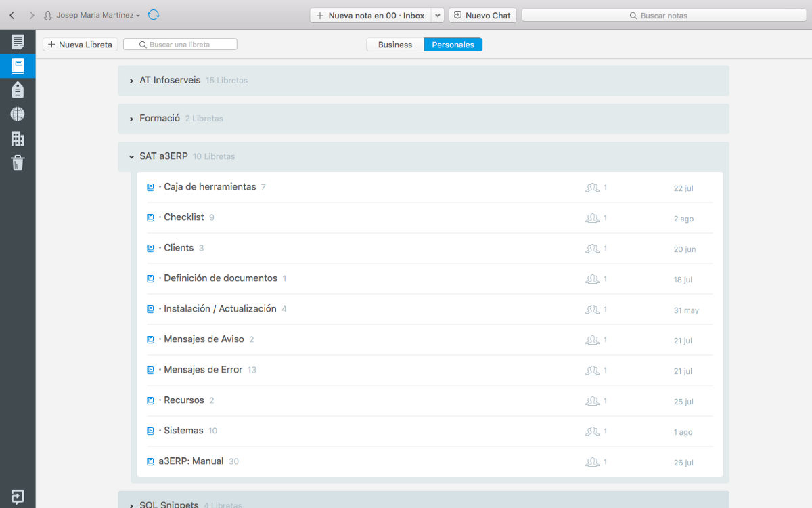Open the Business section via the building icon
The image size is (812, 508).
[x=17, y=138]
